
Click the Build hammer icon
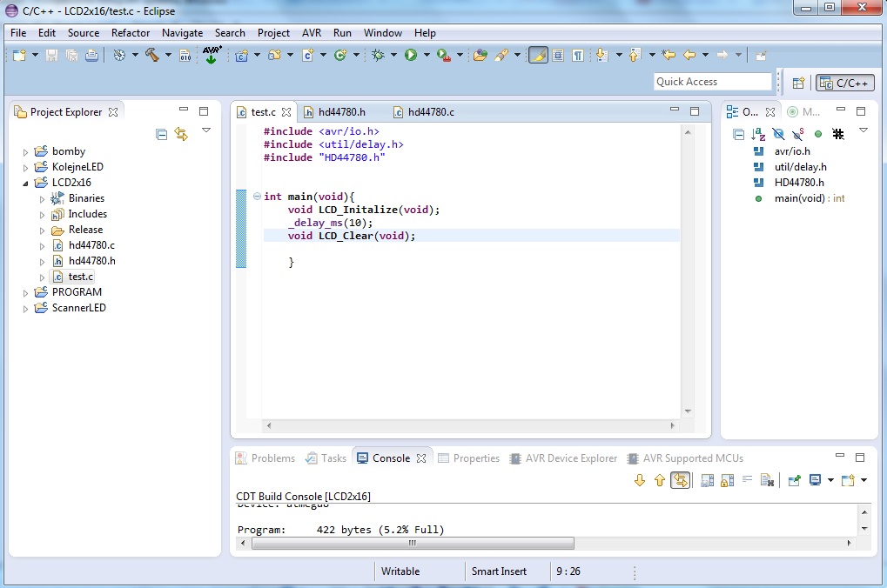pyautogui.click(x=151, y=55)
